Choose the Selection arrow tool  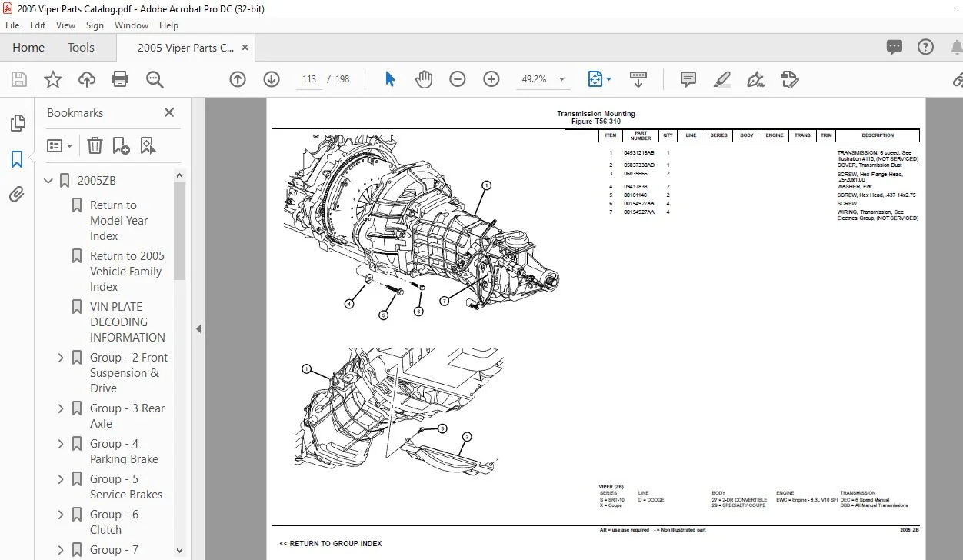[x=390, y=79]
